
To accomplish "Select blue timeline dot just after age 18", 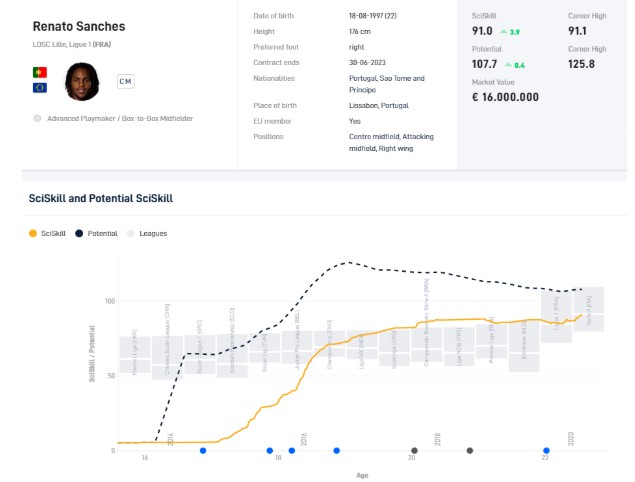I will click(292, 450).
